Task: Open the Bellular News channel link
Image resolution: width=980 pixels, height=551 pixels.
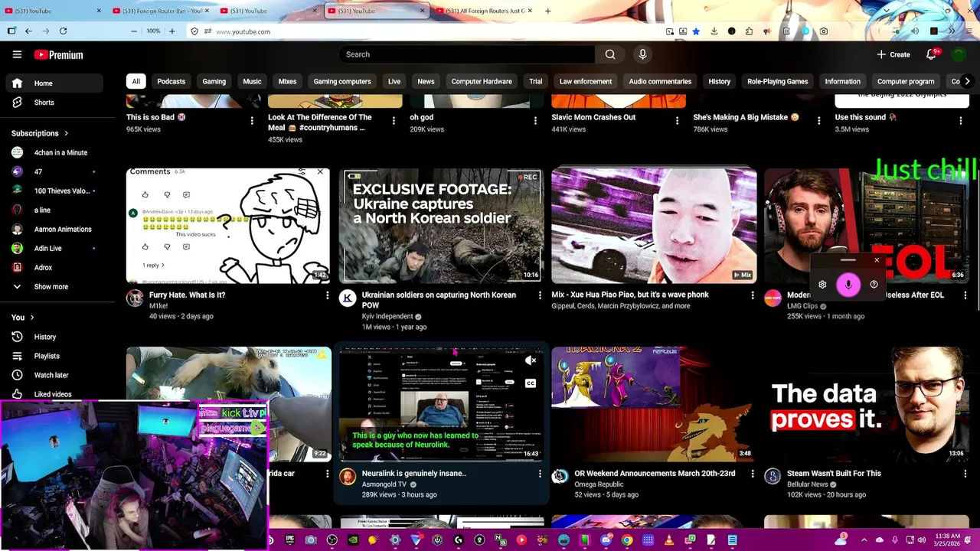Action: click(x=808, y=484)
